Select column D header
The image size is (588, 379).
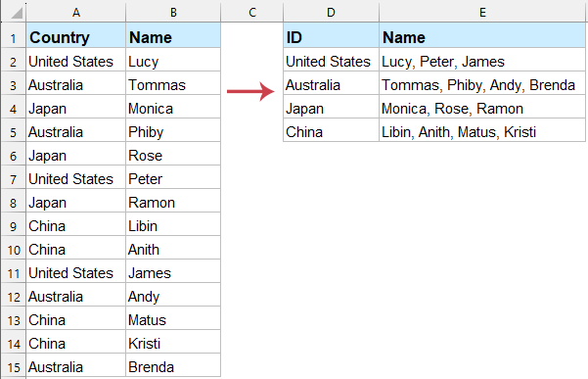pos(331,13)
